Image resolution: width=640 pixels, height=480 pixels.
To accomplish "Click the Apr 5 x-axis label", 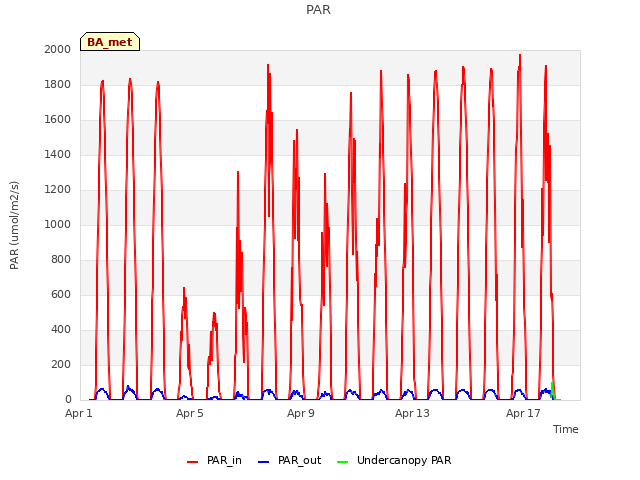I will point(190,413).
